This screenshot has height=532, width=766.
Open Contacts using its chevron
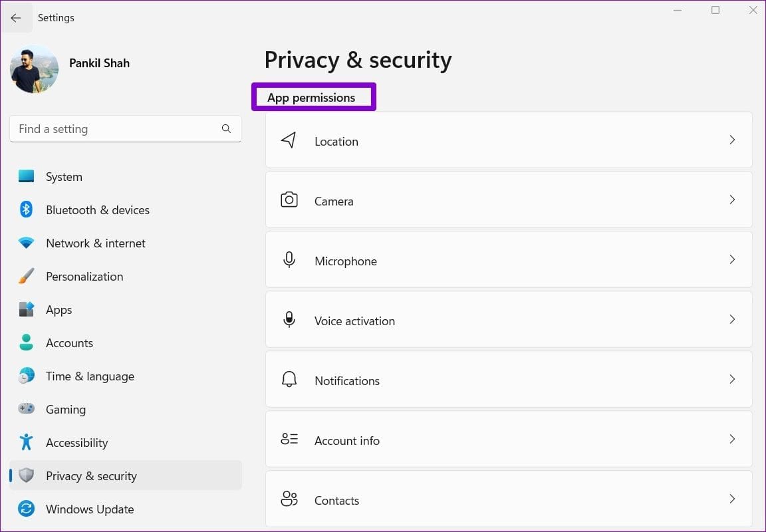(732, 499)
